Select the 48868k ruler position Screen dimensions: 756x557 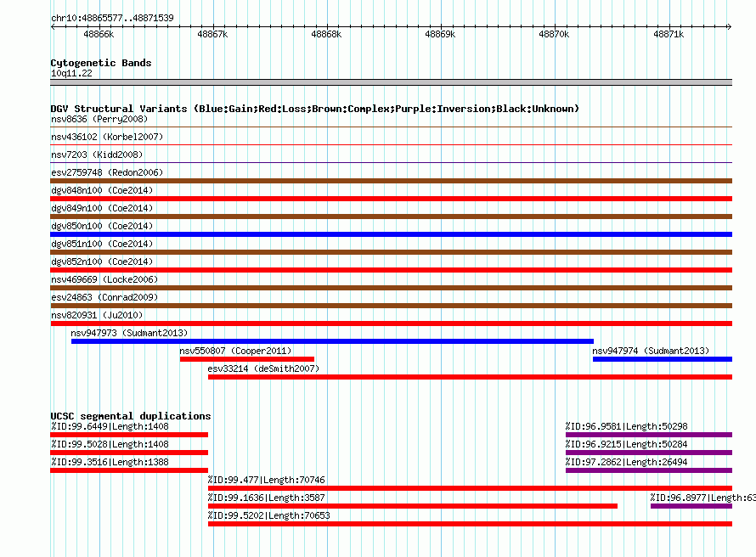[326, 34]
